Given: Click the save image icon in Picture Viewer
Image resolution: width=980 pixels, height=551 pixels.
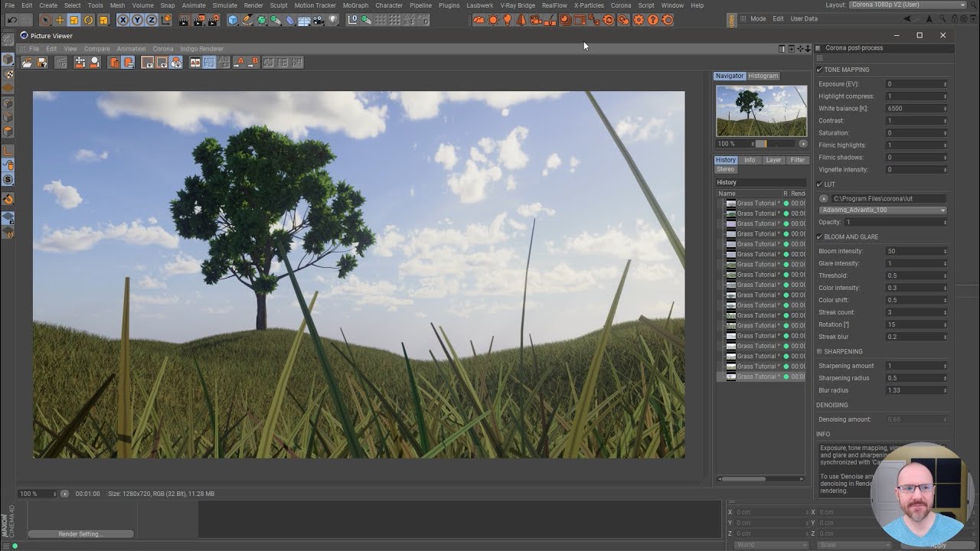Looking at the screenshot, I should click(42, 62).
